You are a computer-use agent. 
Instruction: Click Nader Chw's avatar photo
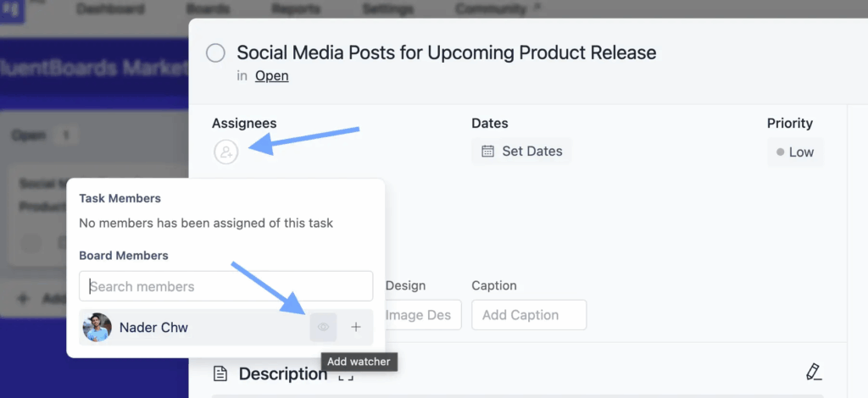coord(97,327)
